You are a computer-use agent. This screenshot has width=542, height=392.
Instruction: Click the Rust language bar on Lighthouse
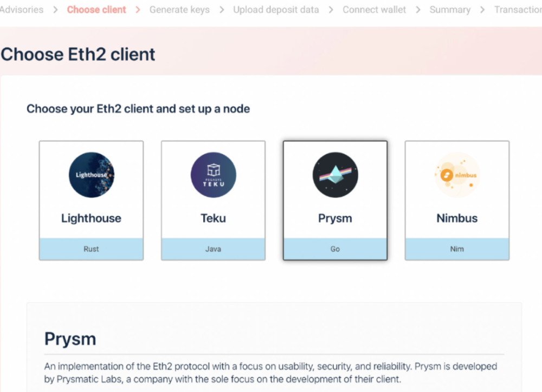click(91, 249)
